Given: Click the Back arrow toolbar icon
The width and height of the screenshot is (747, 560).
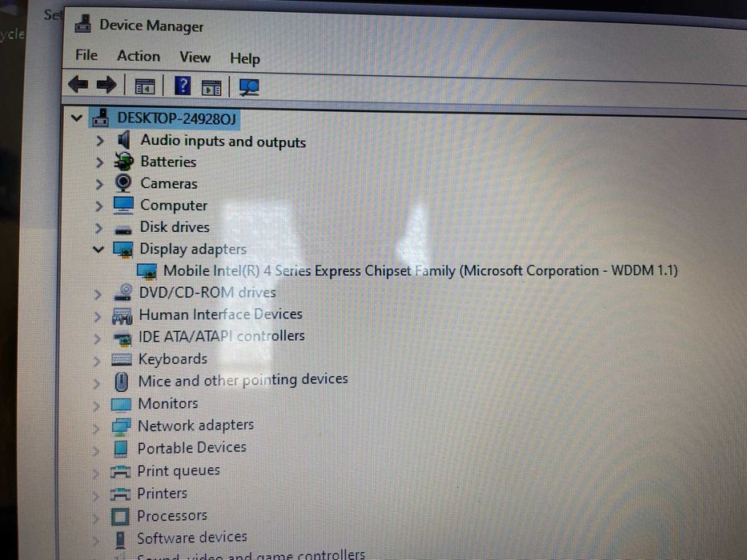Looking at the screenshot, I should pos(78,85).
